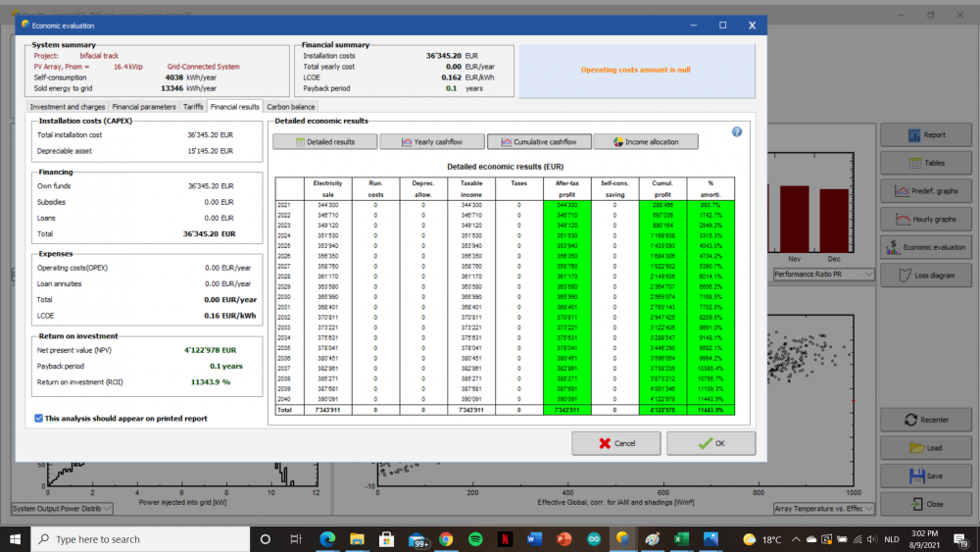Open PowerPoint from the taskbar

click(x=563, y=539)
